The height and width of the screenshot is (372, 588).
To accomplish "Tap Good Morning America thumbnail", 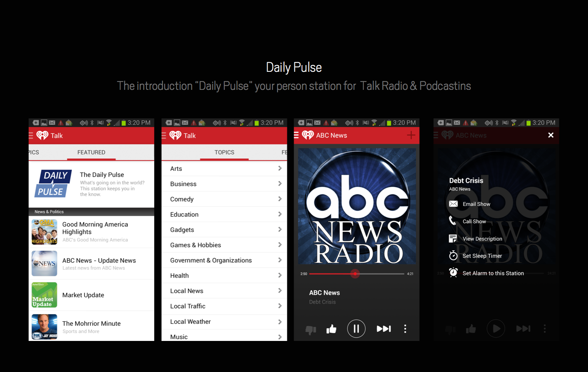I will point(45,232).
